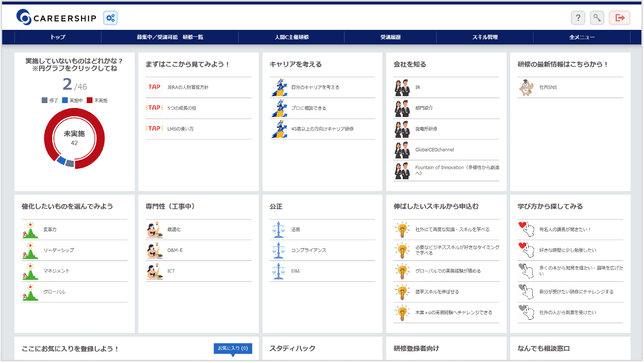Open the 全メニュー navigation tab
The image size is (644, 363).
click(584, 37)
